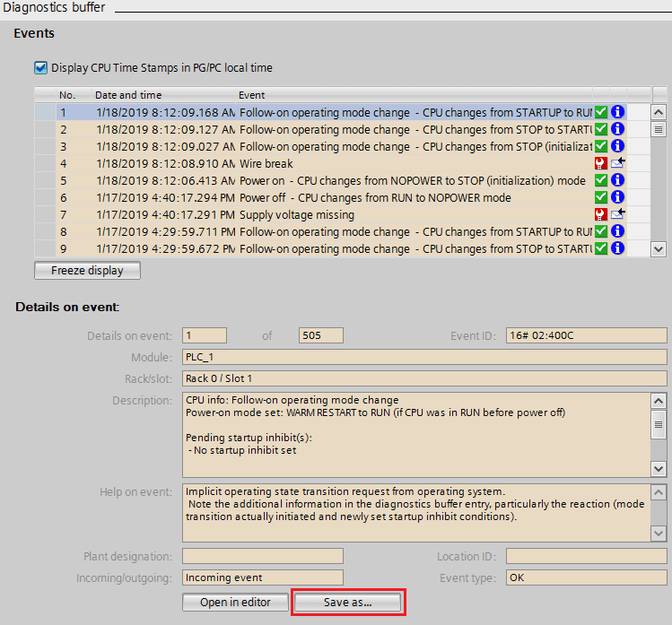
Task: Click envelope icon on Supply voltage missing row
Action: pos(617,213)
